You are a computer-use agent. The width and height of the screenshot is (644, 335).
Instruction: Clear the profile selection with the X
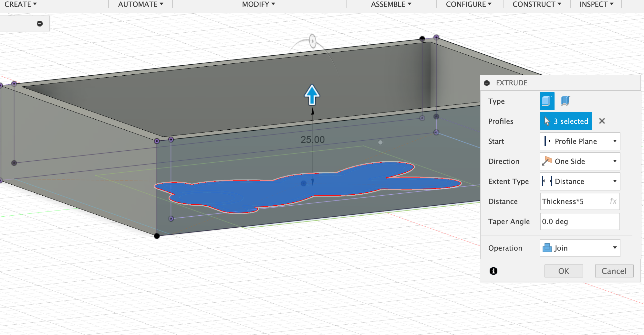(x=602, y=121)
